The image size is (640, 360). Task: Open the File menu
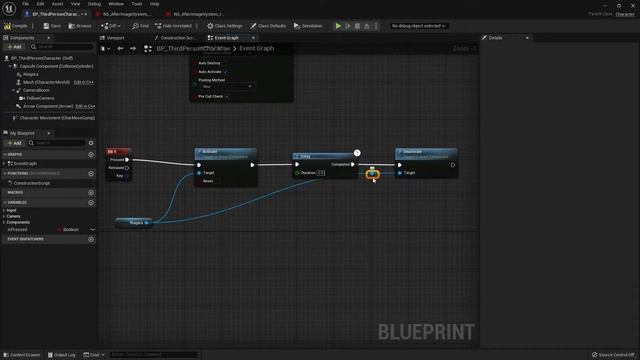pyautogui.click(x=25, y=4)
